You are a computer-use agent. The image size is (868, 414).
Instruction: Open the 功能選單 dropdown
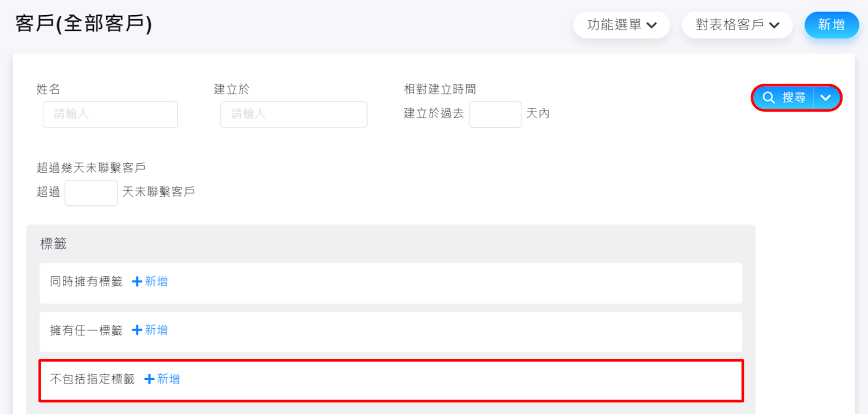point(621,25)
